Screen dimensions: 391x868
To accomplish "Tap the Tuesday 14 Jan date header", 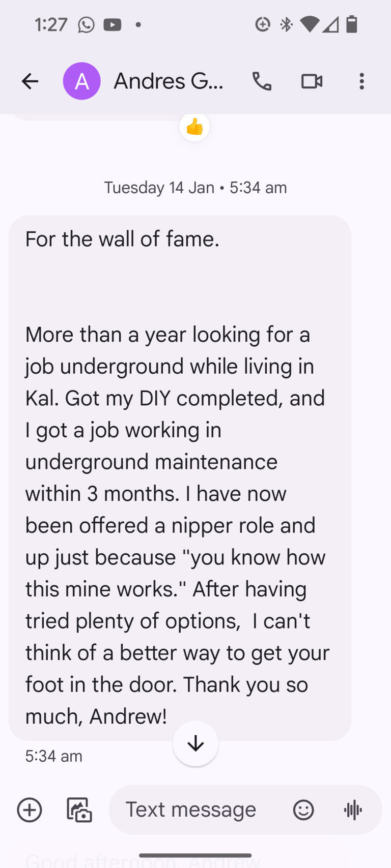I will [x=195, y=187].
